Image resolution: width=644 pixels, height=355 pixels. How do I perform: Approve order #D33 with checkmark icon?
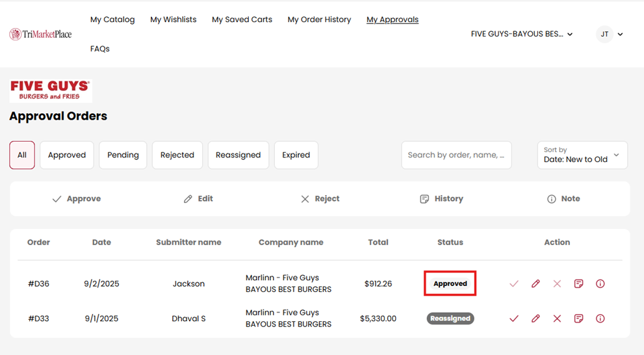click(514, 319)
